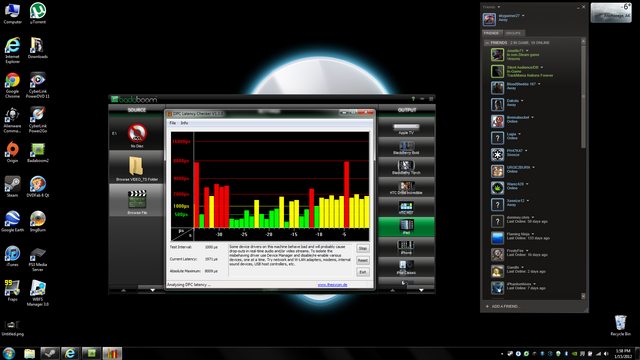Pick the BlackBerry Torch output profile

tap(406, 167)
